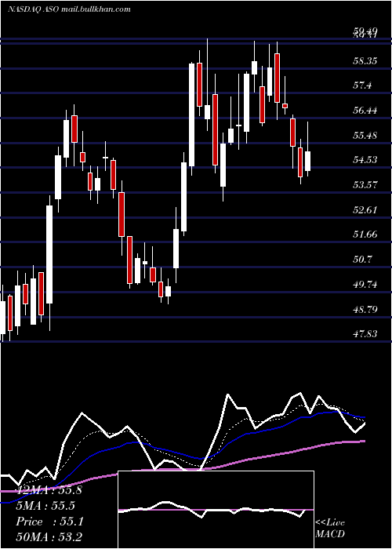Click the Live MACD label

coord(330,529)
